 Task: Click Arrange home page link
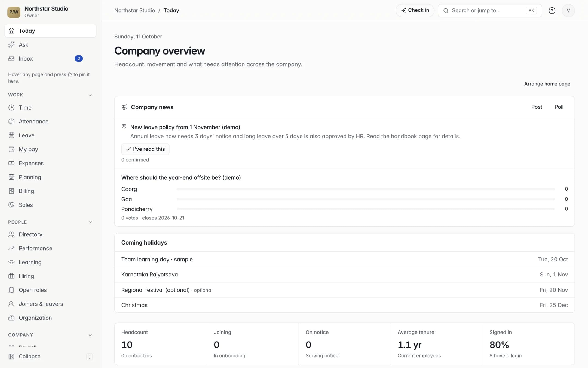click(547, 84)
